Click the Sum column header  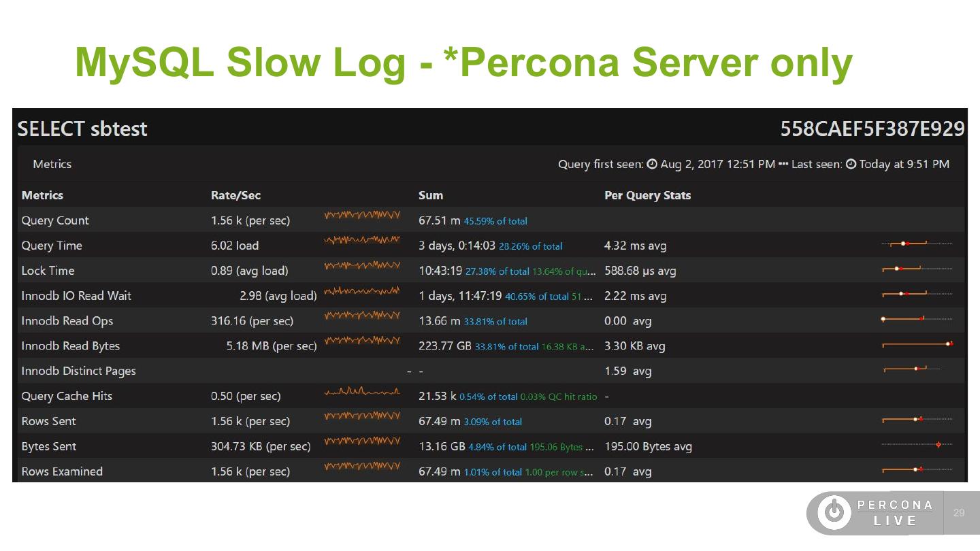coord(431,195)
